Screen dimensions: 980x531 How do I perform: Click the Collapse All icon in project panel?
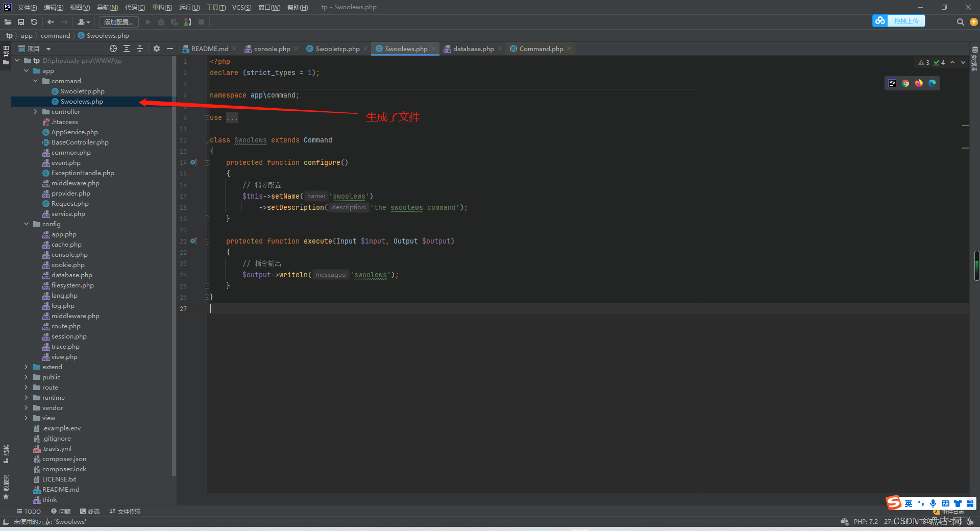140,49
